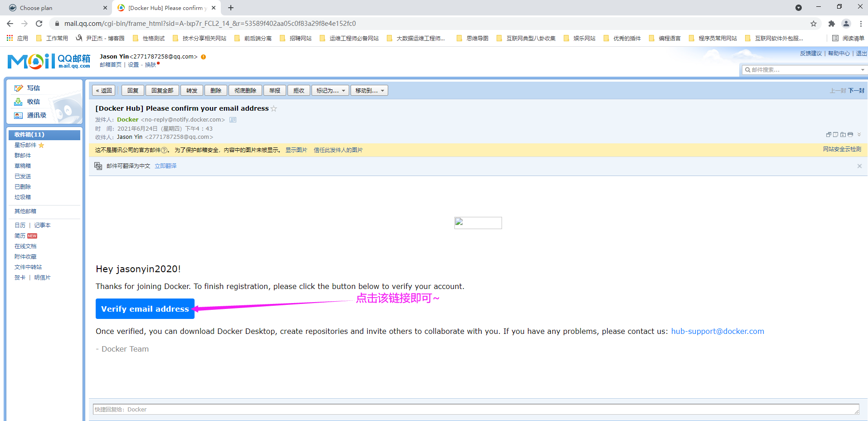Expand email header details chevron
The width and height of the screenshot is (868, 421).
pos(859,135)
